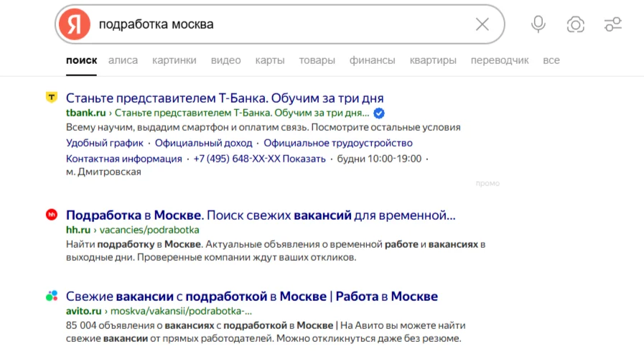The height and width of the screenshot is (362, 644).
Task: Start voice search with microphone icon
Action: (x=538, y=24)
